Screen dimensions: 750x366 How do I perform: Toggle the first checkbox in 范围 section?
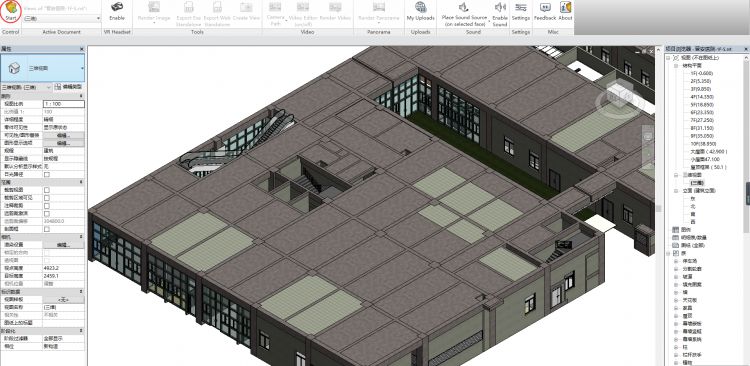click(47, 190)
